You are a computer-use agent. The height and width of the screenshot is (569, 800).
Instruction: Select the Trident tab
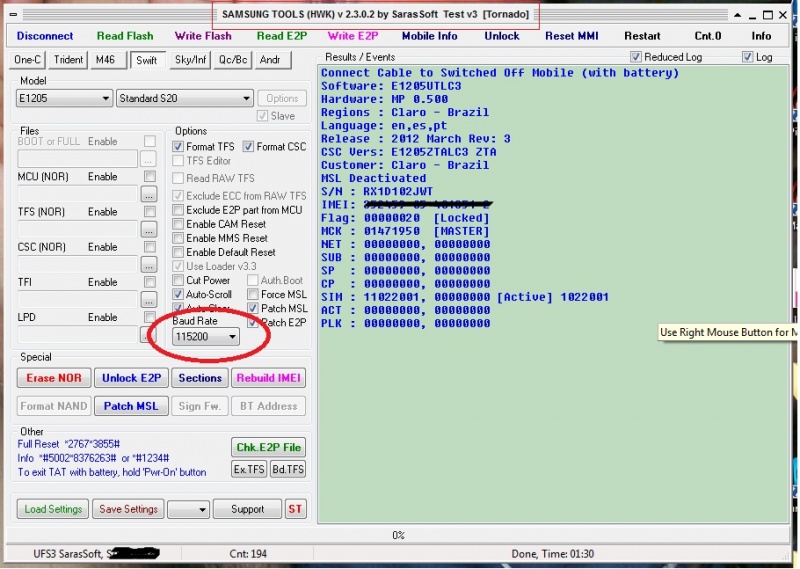[x=68, y=61]
